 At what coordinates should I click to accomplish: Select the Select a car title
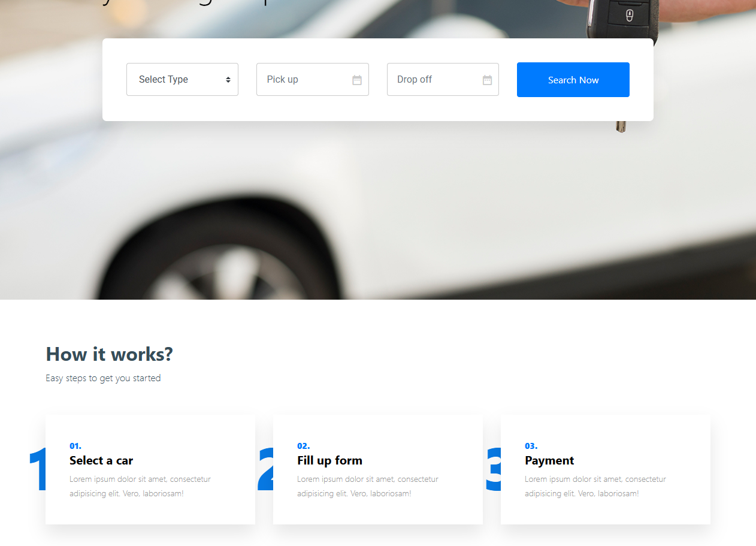point(101,460)
